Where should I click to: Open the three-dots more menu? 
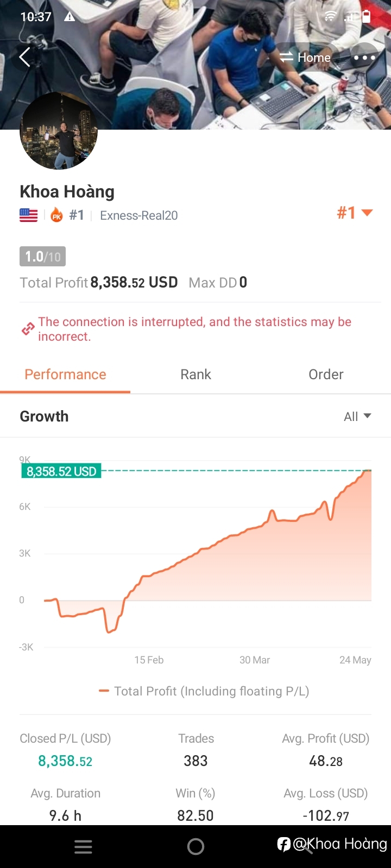click(x=364, y=58)
